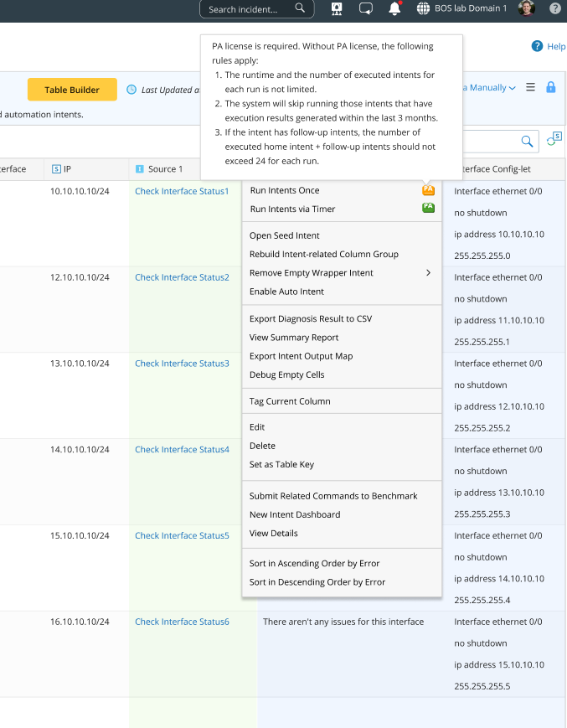Click the '255.255.255.0' config line
This screenshot has height=728, width=567.
tap(482, 256)
